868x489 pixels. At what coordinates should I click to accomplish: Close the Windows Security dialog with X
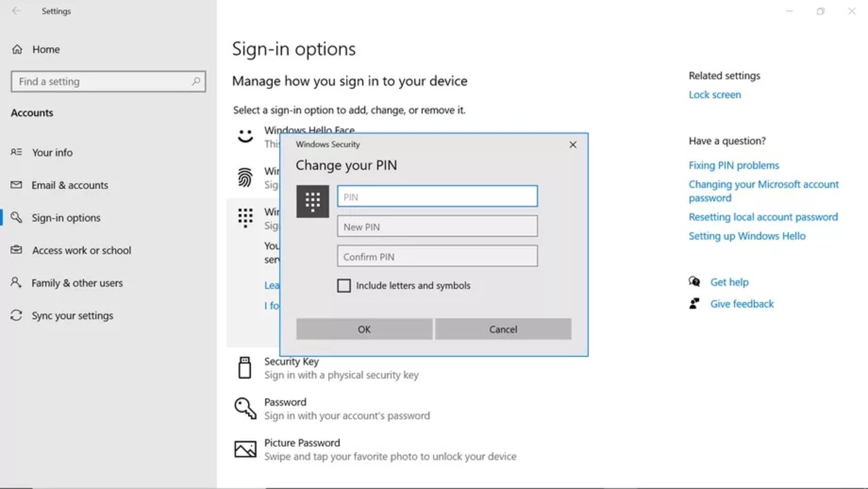pos(572,145)
